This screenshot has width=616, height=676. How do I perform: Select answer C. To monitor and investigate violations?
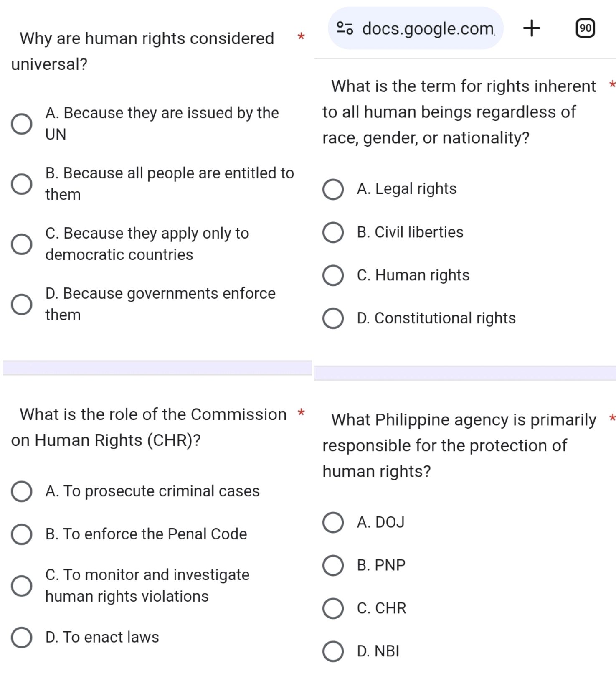21,585
